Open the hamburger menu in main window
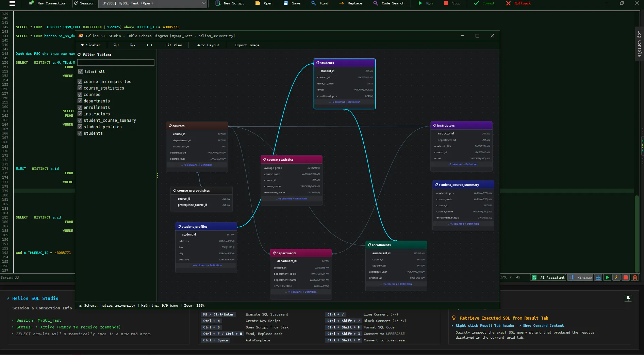The height and width of the screenshot is (355, 644). [12, 3]
